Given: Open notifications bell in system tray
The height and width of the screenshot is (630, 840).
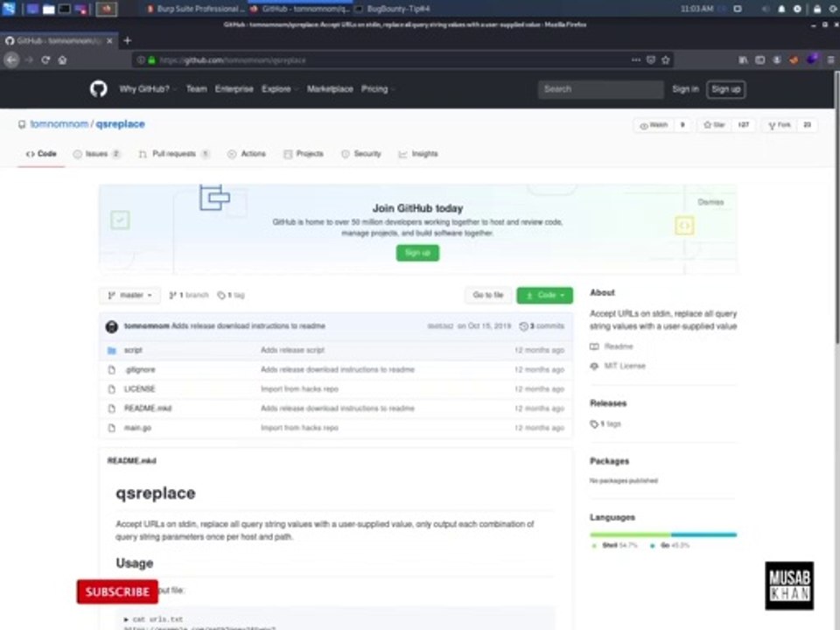Looking at the screenshot, I should pos(781,9).
